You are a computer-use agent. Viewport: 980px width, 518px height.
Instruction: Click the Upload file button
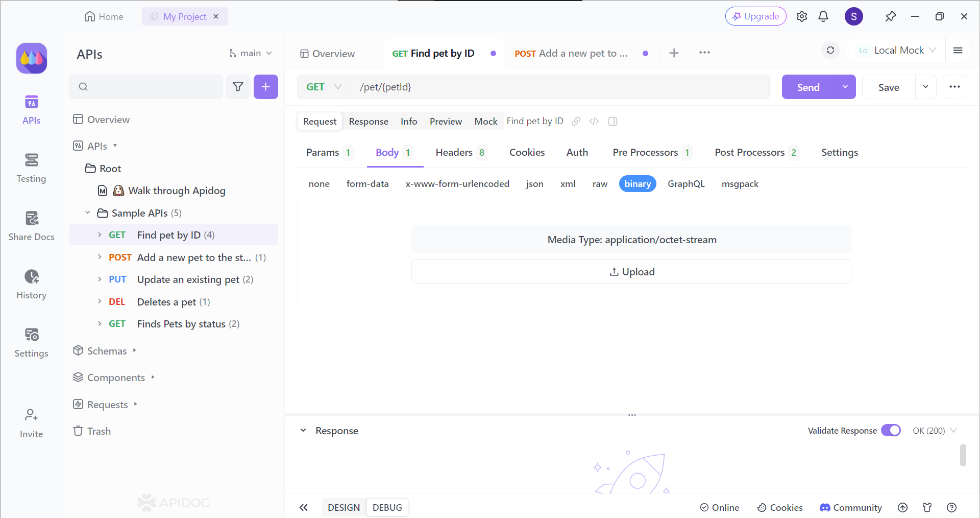pos(632,271)
